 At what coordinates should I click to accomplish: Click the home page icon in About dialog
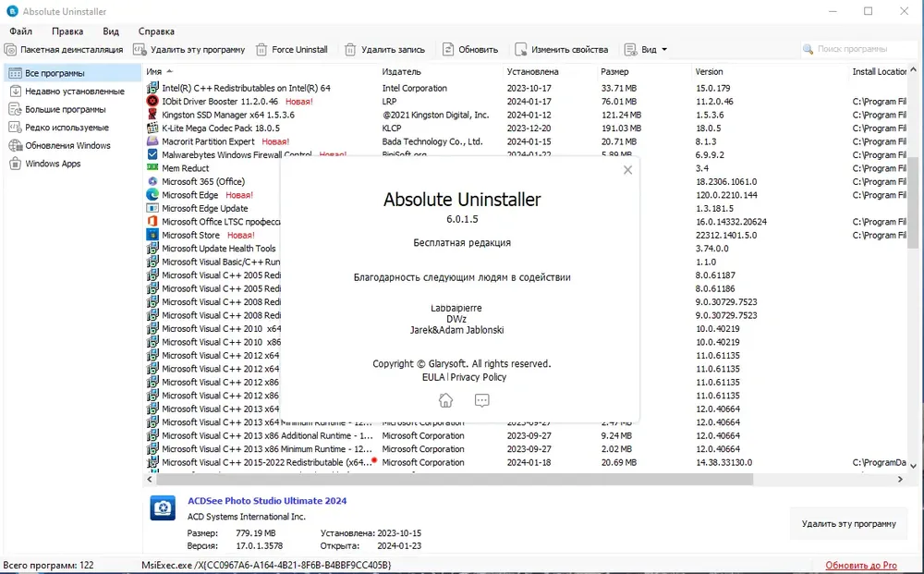click(445, 401)
